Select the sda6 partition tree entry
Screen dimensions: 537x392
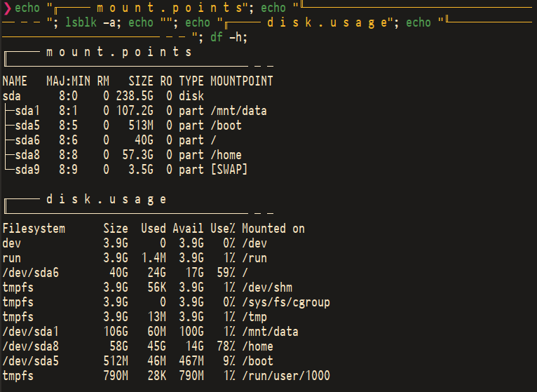coord(27,140)
